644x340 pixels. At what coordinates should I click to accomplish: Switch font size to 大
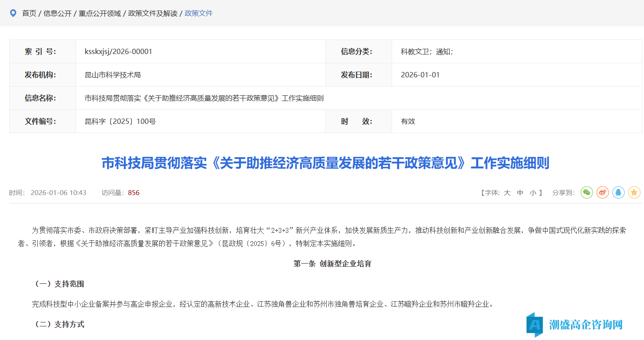click(507, 192)
